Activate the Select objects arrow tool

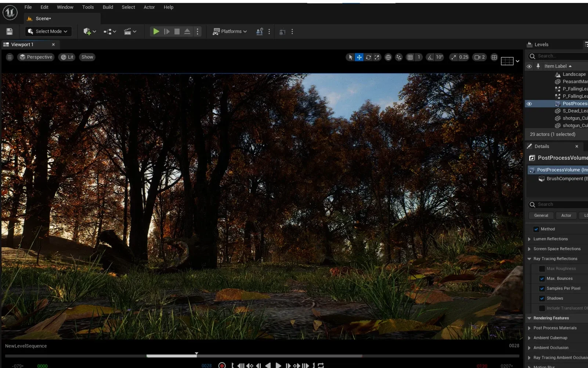tap(350, 57)
